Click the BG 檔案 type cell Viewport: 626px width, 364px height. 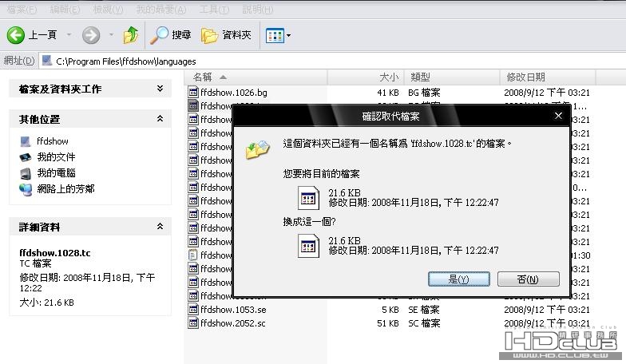(424, 93)
